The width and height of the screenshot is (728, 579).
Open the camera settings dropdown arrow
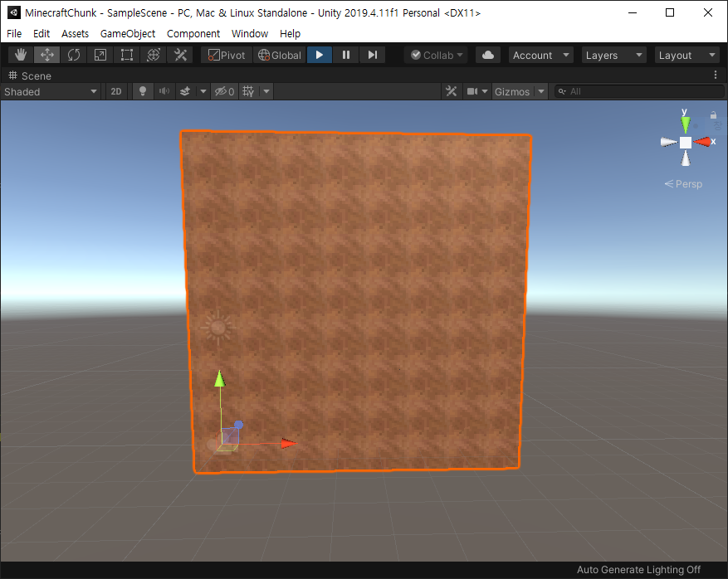(485, 91)
